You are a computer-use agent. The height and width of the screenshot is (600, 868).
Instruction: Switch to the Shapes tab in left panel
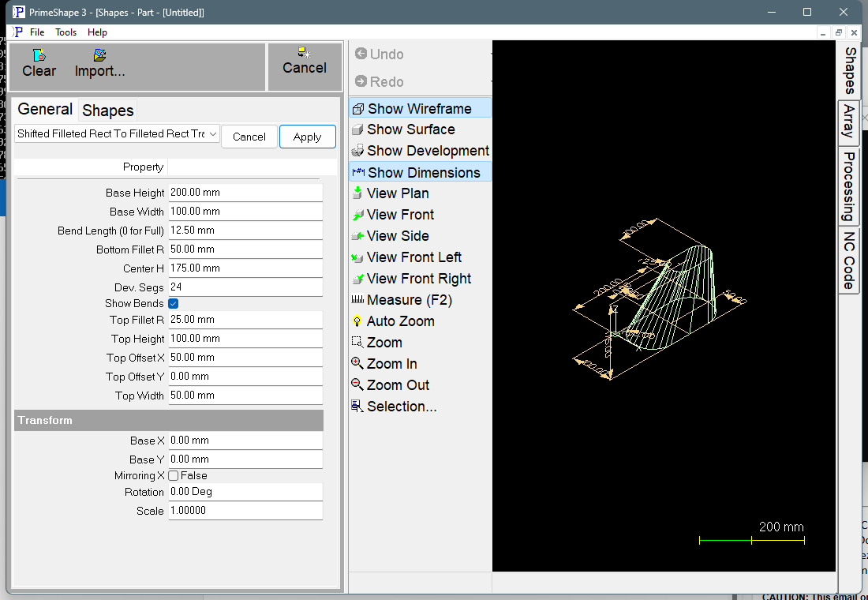(x=108, y=111)
